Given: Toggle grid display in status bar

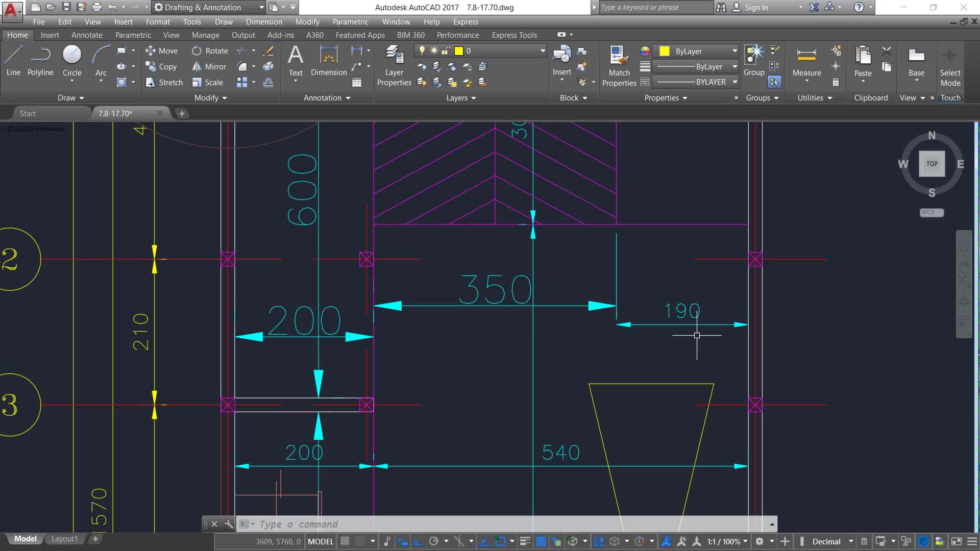Looking at the screenshot, I should (345, 541).
